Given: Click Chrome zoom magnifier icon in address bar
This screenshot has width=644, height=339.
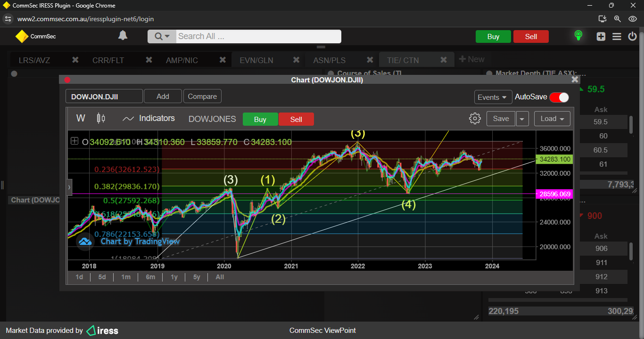Looking at the screenshot, I should (x=617, y=19).
